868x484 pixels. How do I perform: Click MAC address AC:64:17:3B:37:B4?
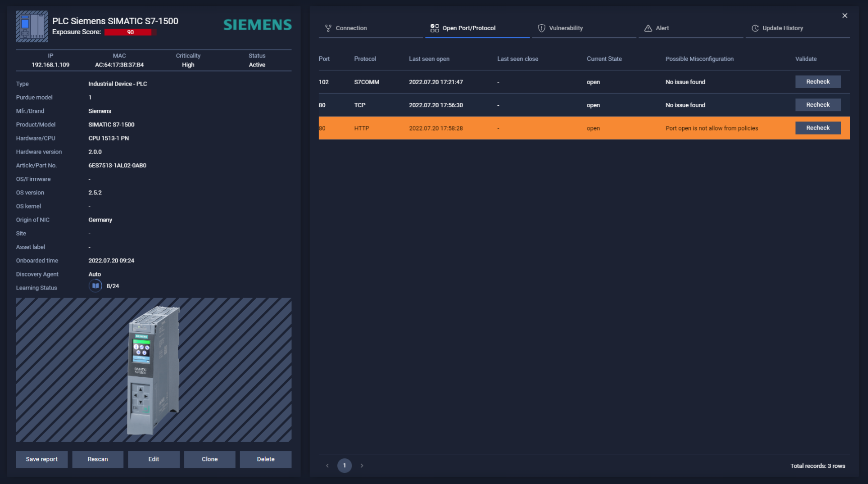[x=119, y=65]
